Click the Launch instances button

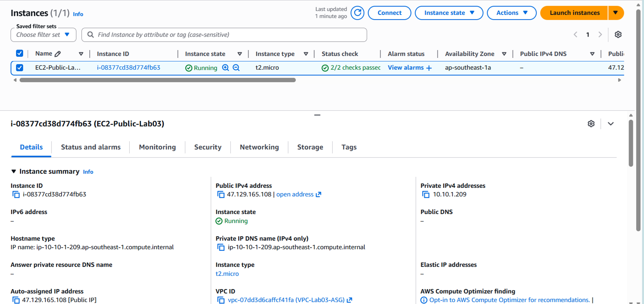(574, 13)
